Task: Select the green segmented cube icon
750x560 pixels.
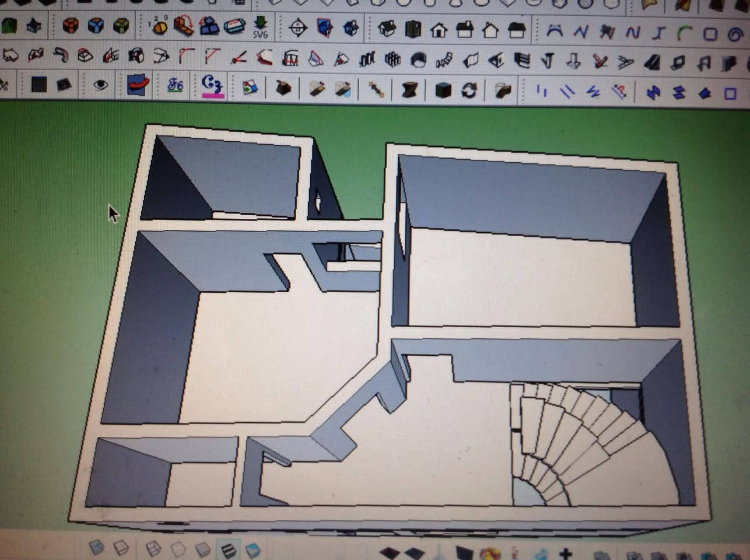Action: click(x=121, y=26)
